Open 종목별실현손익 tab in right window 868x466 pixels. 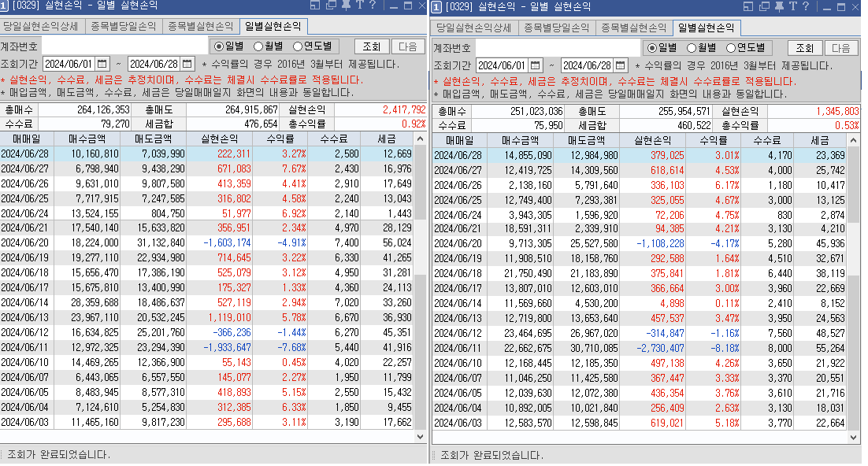point(634,28)
